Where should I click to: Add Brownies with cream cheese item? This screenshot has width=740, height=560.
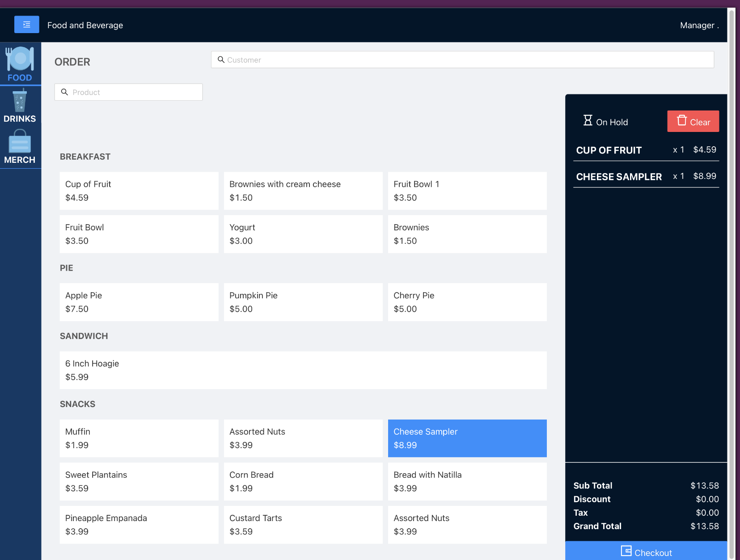303,191
